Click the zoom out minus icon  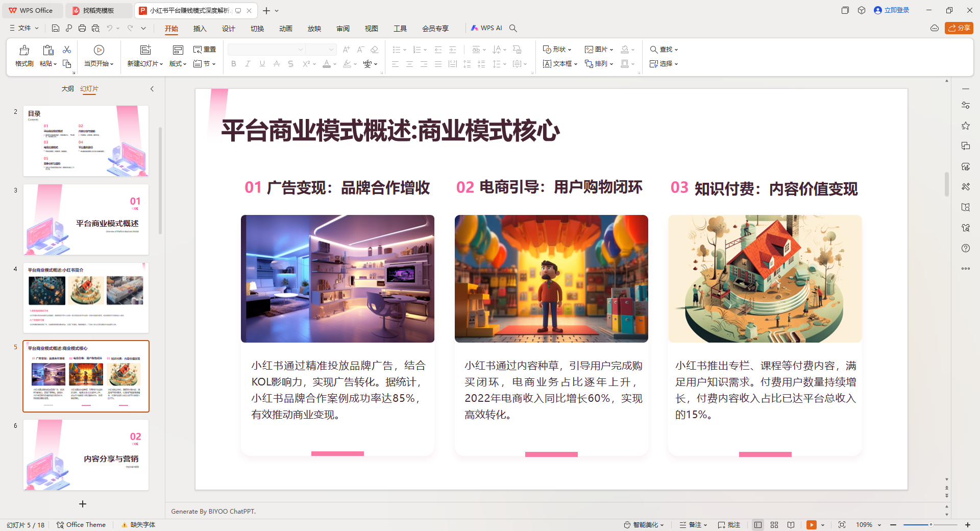tap(893, 525)
